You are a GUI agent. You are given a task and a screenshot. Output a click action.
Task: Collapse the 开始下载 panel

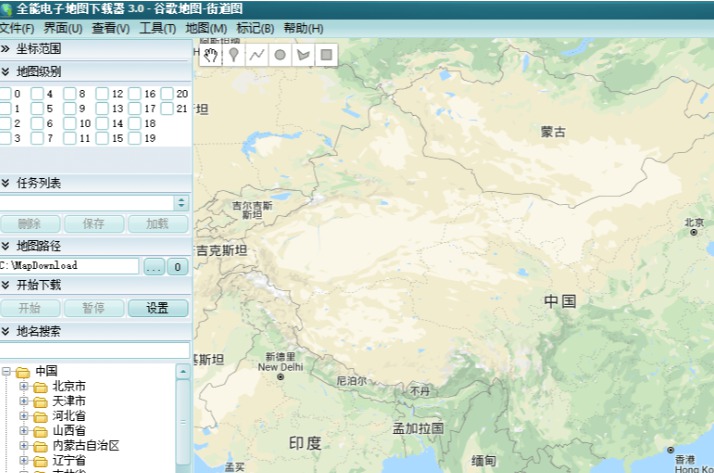(x=5, y=285)
